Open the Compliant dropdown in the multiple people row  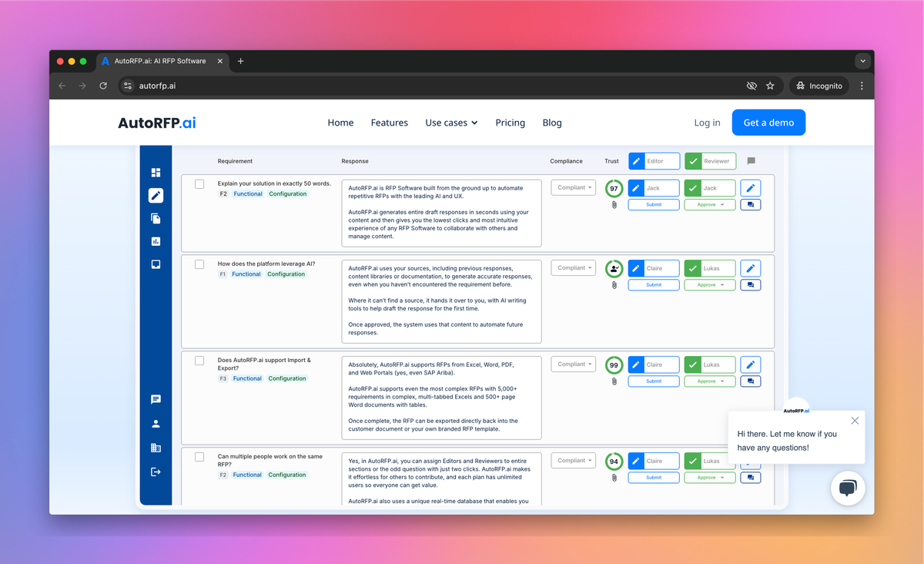(574, 461)
